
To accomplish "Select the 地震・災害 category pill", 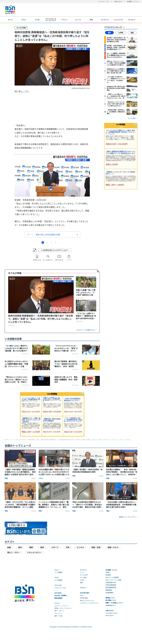I will click(x=96, y=547).
